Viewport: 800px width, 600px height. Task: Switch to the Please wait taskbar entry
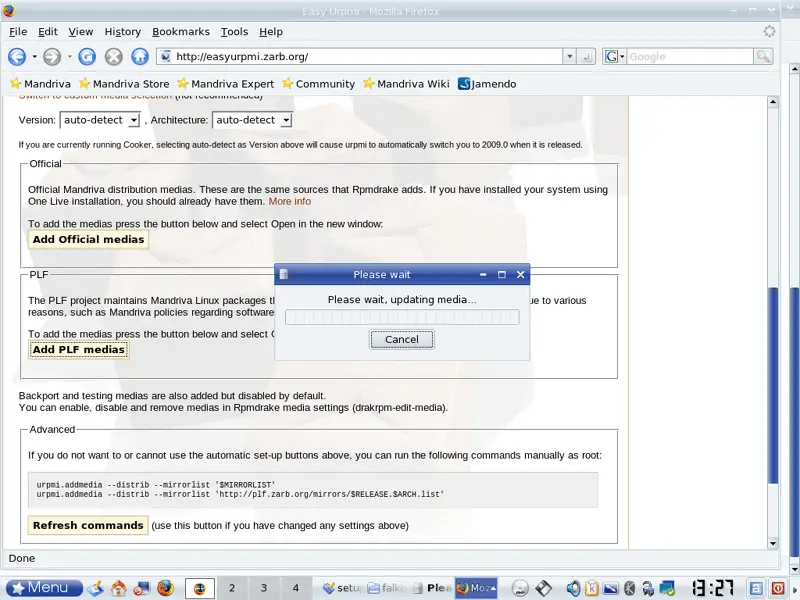432,588
